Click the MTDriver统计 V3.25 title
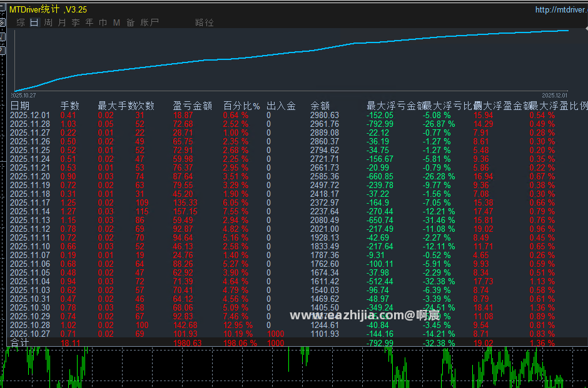Viewport: 588px width, 388px height. click(48, 10)
